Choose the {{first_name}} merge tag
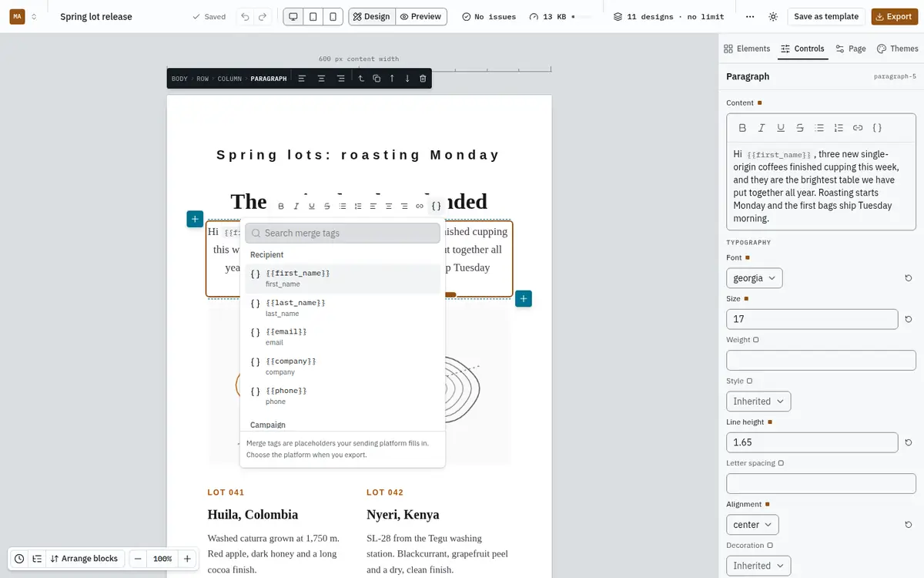The height and width of the screenshot is (578, 924). [343, 278]
